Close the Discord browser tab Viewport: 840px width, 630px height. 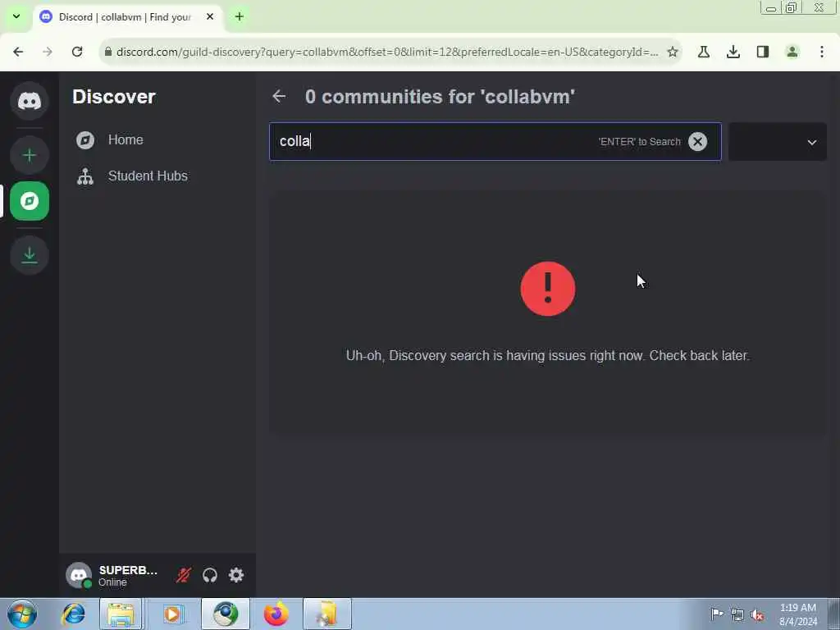pos(210,16)
